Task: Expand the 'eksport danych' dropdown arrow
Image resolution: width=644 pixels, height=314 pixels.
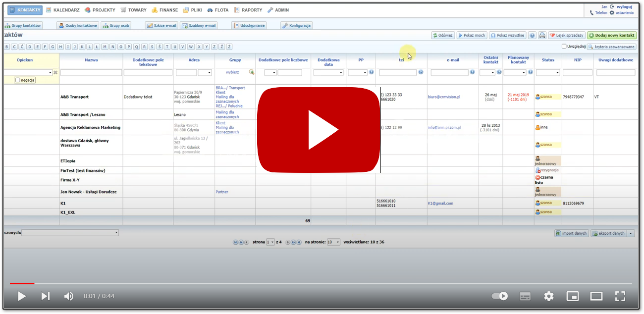Action: coord(631,233)
